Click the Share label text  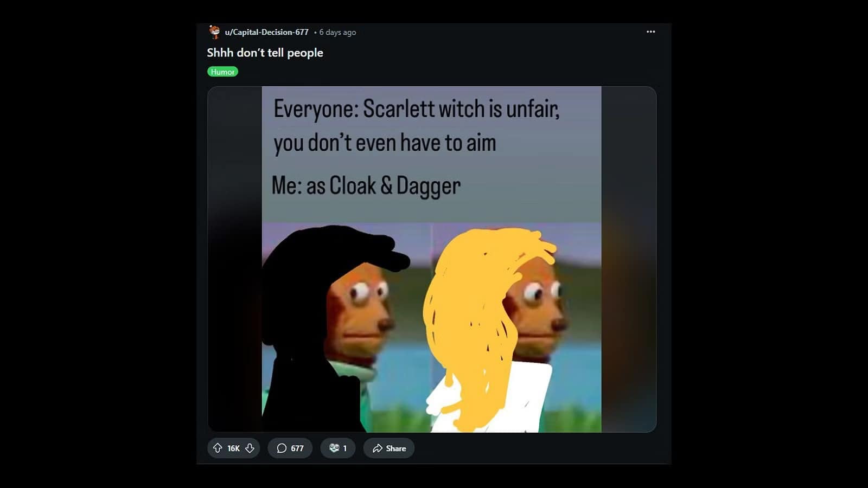tap(396, 448)
